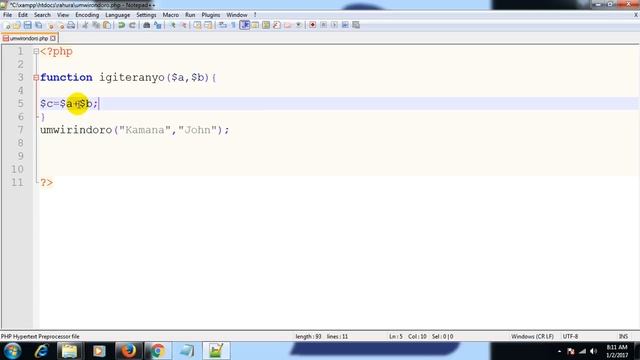Open the Encoding menu
The image size is (640, 360).
(x=87, y=15)
